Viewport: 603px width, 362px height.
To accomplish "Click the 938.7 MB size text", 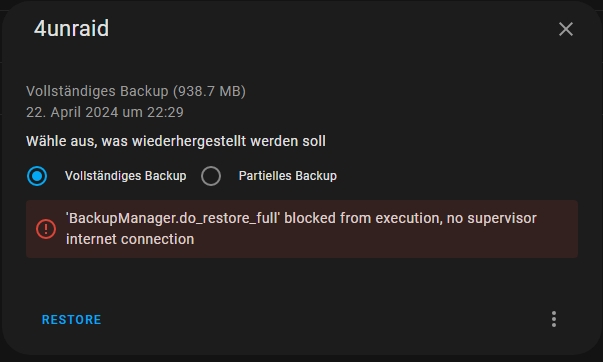I will [209, 92].
